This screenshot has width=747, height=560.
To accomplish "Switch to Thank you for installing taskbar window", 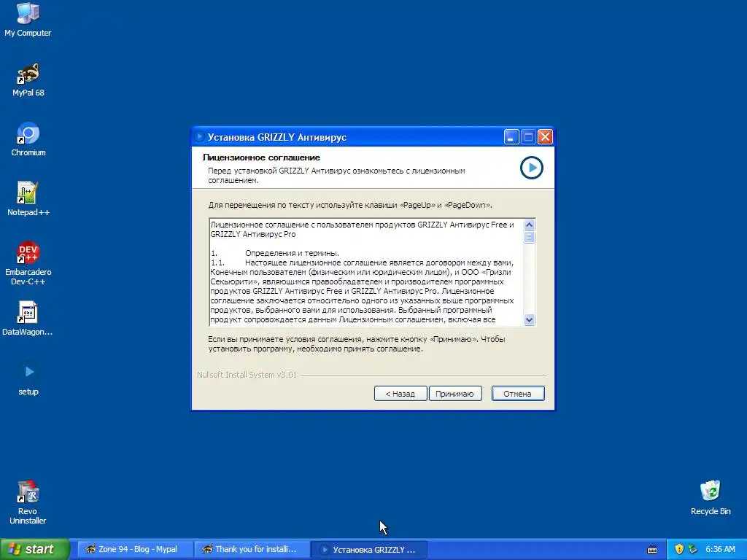I will tap(252, 549).
